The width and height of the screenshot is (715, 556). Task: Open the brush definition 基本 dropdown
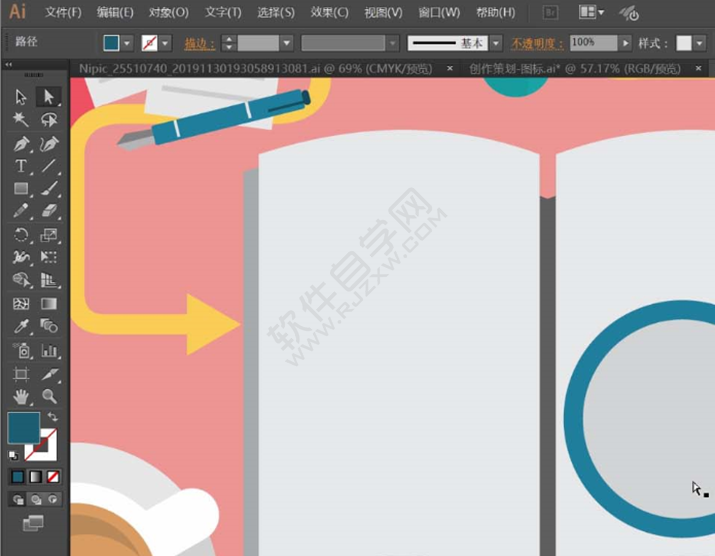(x=496, y=43)
